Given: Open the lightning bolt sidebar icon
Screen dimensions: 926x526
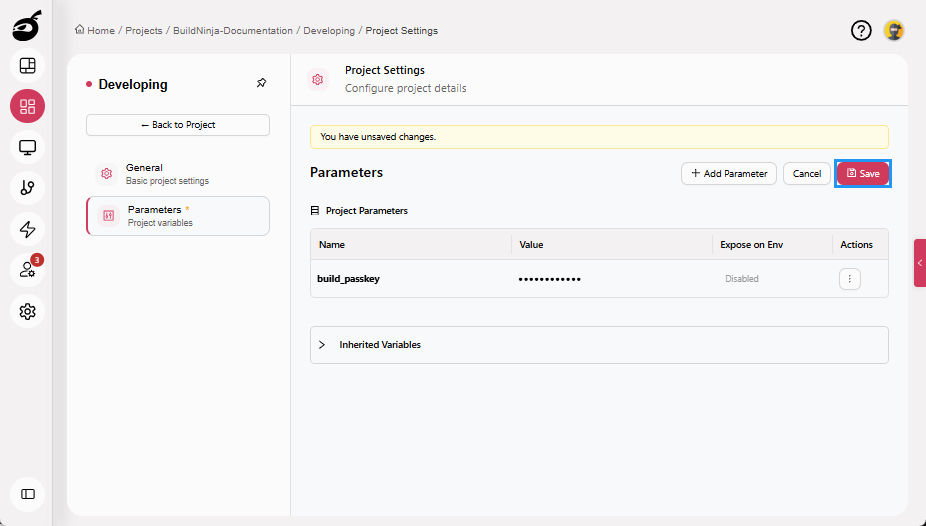Looking at the screenshot, I should [27, 229].
